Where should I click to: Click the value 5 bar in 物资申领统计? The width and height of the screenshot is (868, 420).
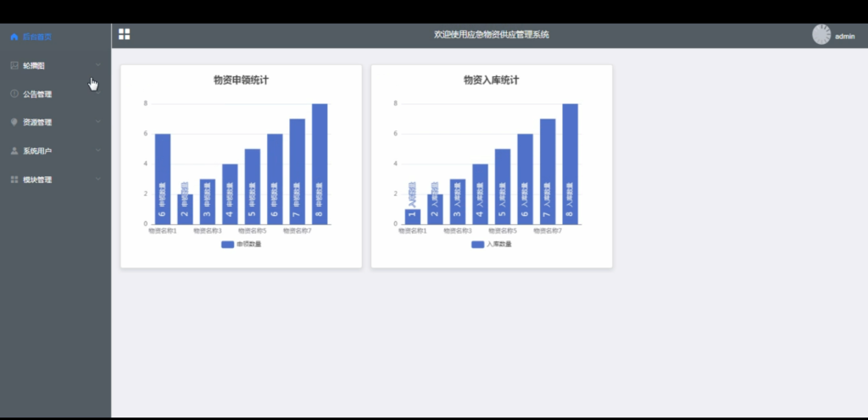click(x=253, y=187)
